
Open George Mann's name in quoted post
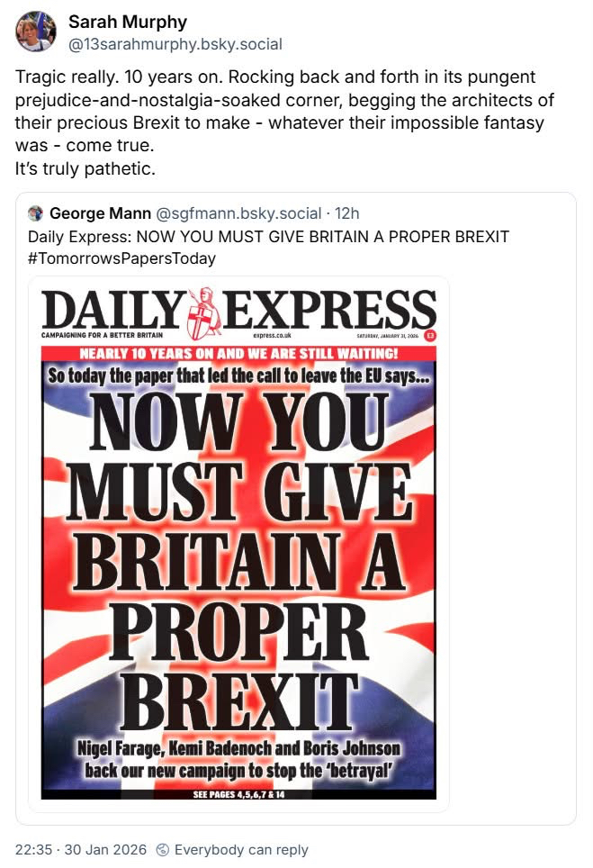pyautogui.click(x=101, y=213)
